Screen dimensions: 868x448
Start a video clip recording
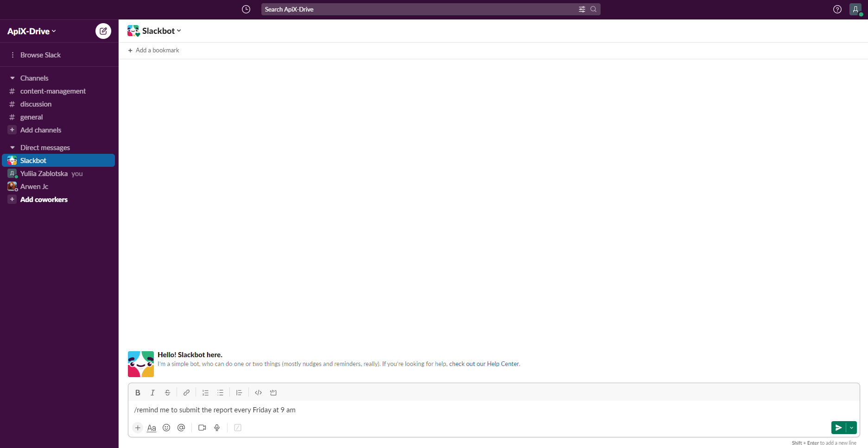pyautogui.click(x=202, y=428)
